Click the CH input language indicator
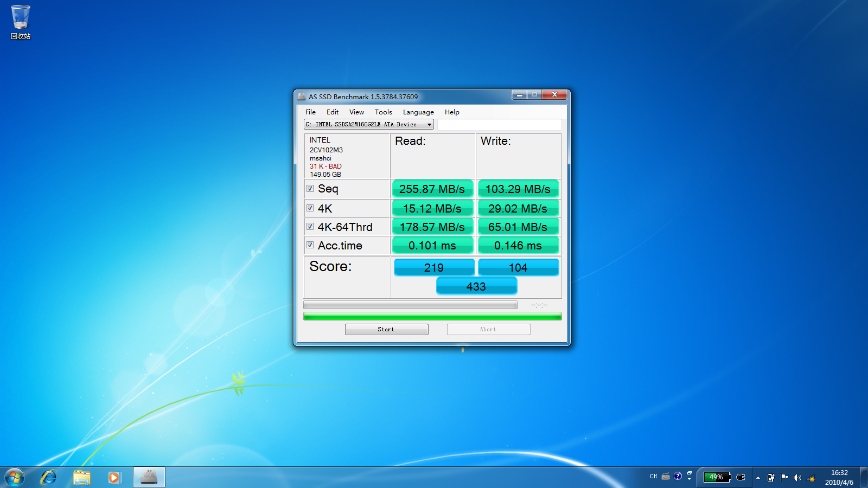 653,477
